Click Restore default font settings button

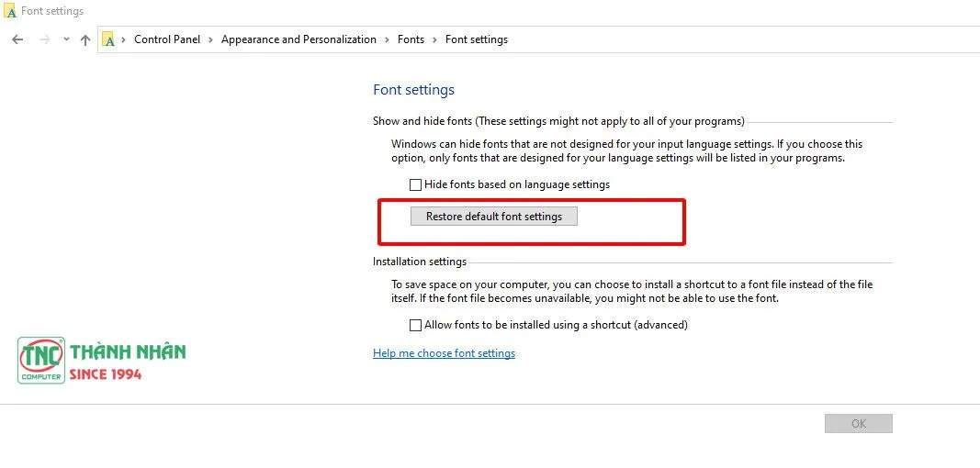[x=494, y=217]
